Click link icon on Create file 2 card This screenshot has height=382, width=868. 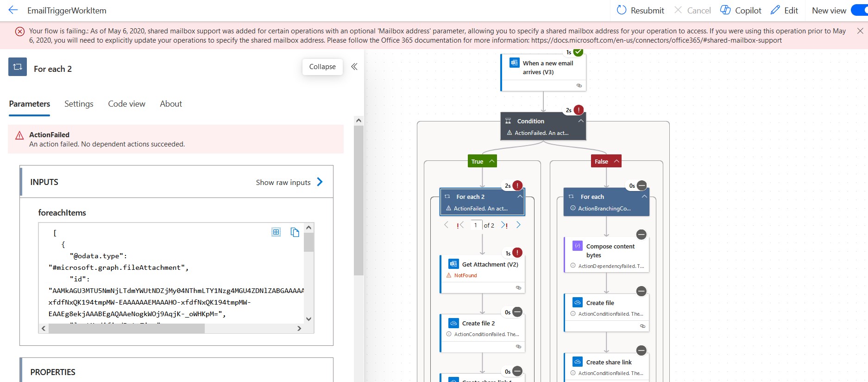click(518, 346)
